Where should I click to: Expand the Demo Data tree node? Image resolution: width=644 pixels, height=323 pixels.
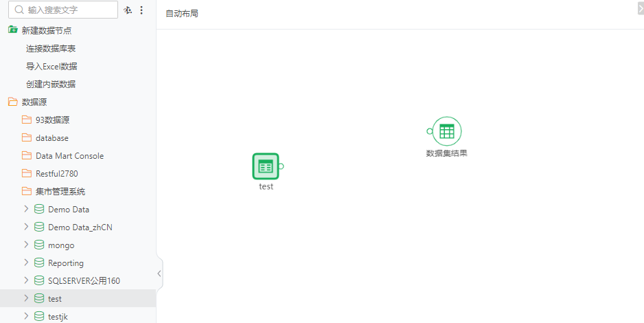point(27,210)
